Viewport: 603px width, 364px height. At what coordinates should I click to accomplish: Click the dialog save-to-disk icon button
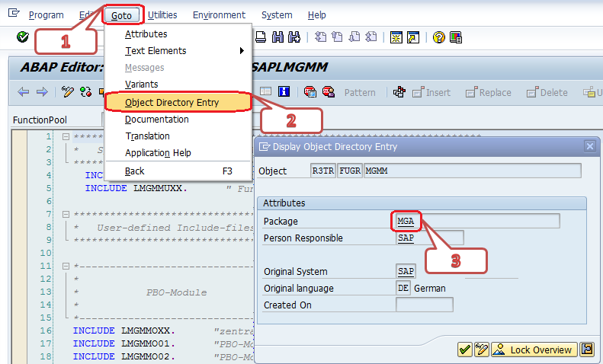(x=587, y=350)
